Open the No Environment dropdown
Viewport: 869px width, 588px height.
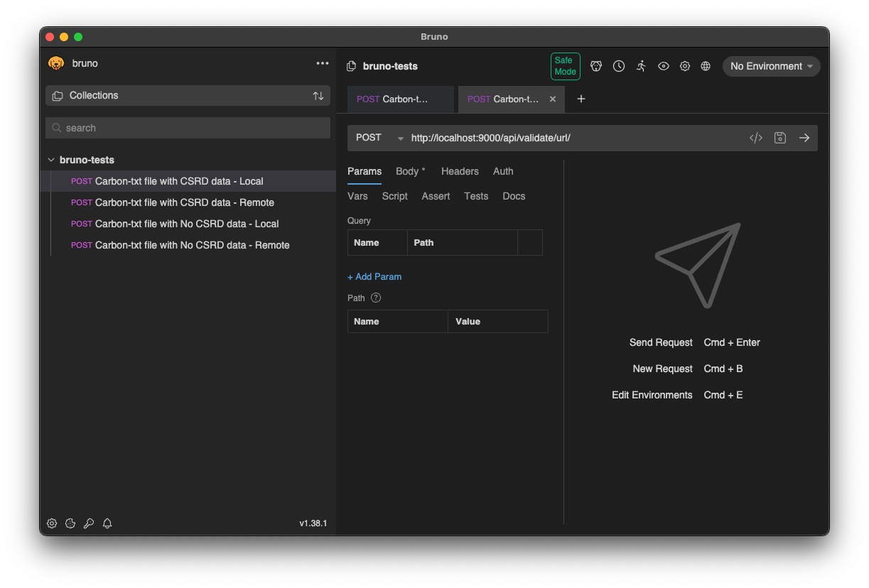pos(772,66)
